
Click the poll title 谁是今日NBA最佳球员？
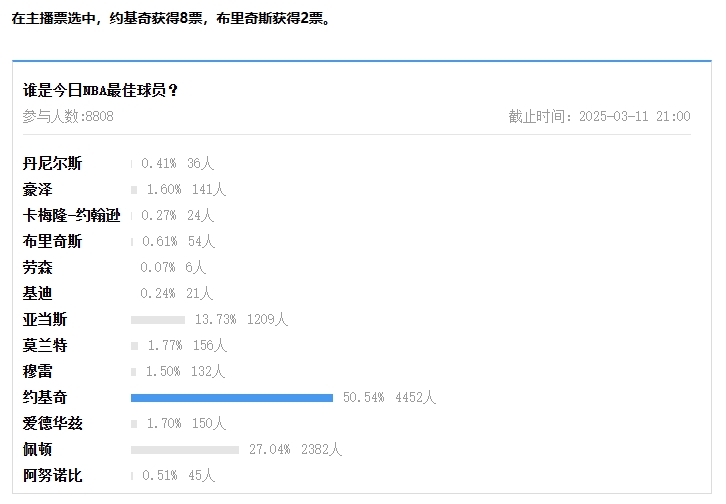(101, 91)
